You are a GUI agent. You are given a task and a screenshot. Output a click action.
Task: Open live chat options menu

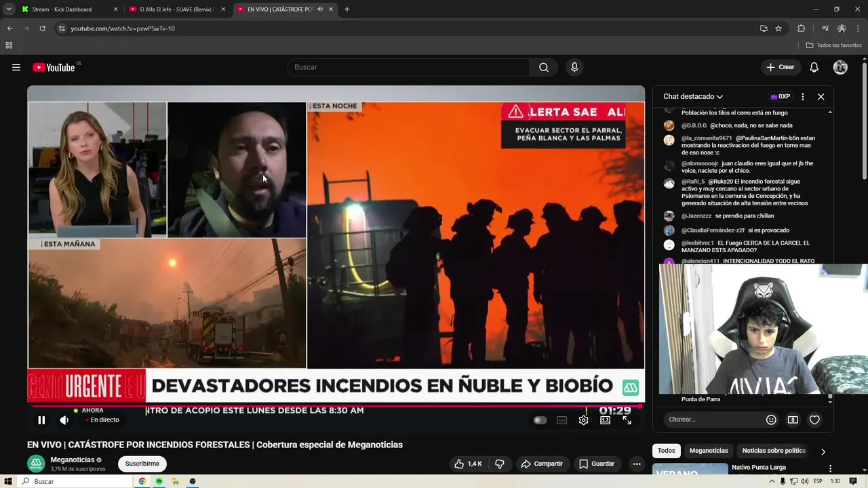[x=802, y=96]
